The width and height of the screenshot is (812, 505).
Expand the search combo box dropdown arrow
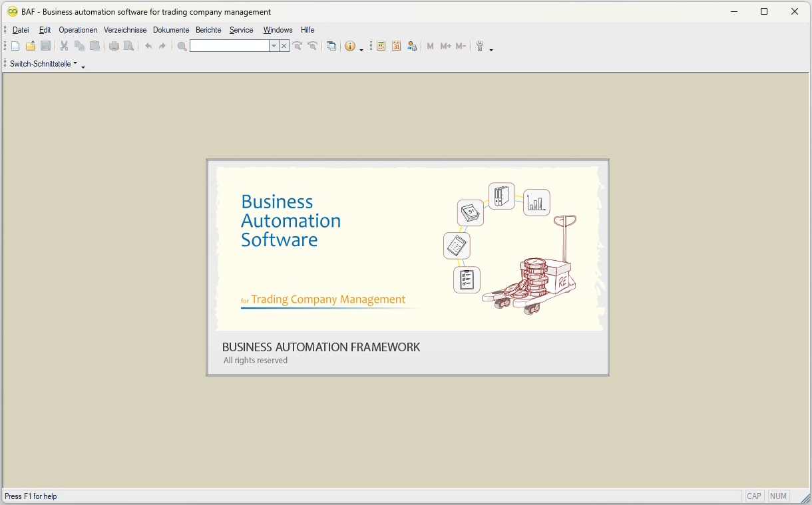click(x=274, y=46)
